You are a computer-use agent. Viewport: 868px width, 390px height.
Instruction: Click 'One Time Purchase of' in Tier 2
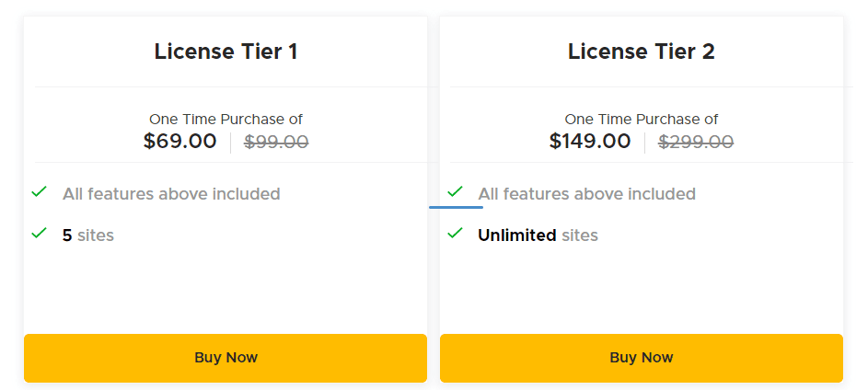pos(642,120)
